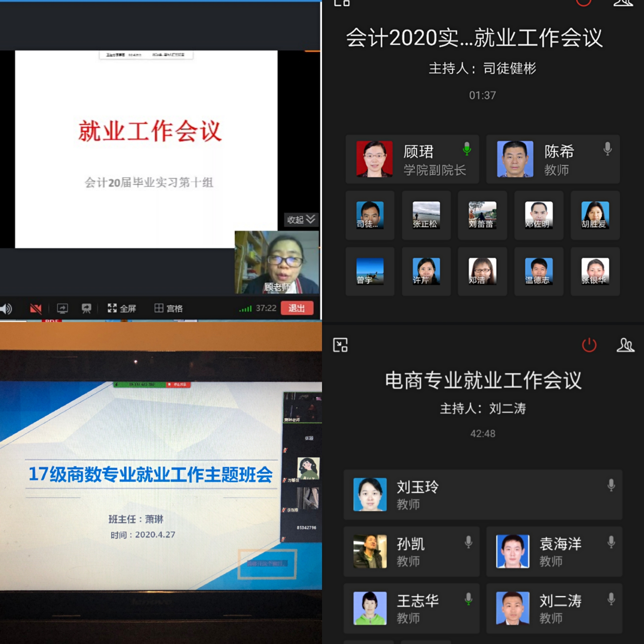The width and height of the screenshot is (644, 644).
Task: Click the red 退出 exit button
Action: point(297,308)
